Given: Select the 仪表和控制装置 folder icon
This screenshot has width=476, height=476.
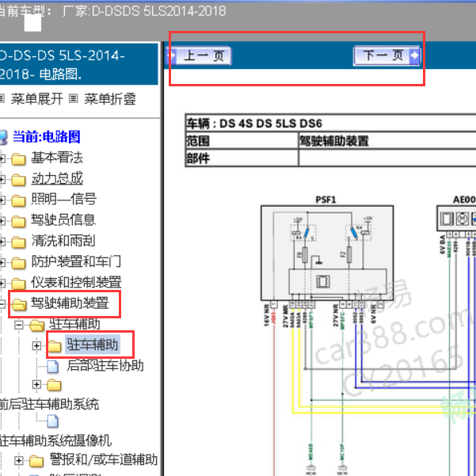Looking at the screenshot, I should click(18, 284).
